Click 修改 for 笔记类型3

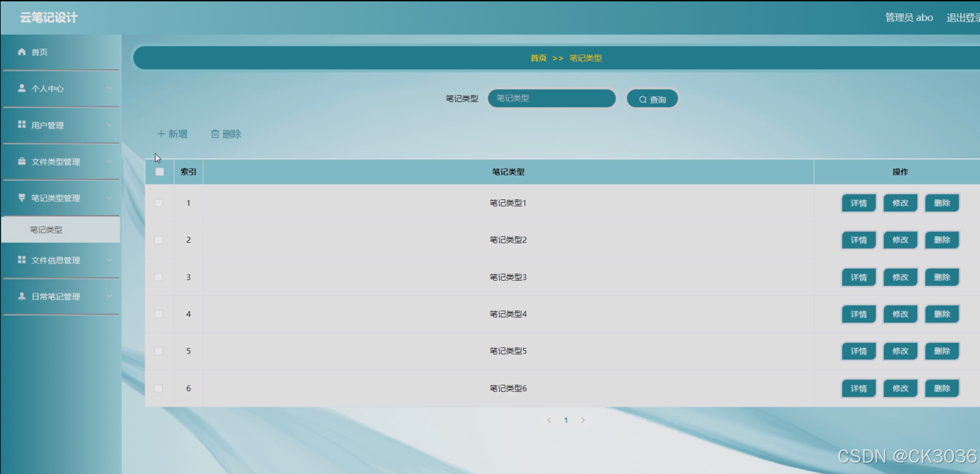pos(901,277)
